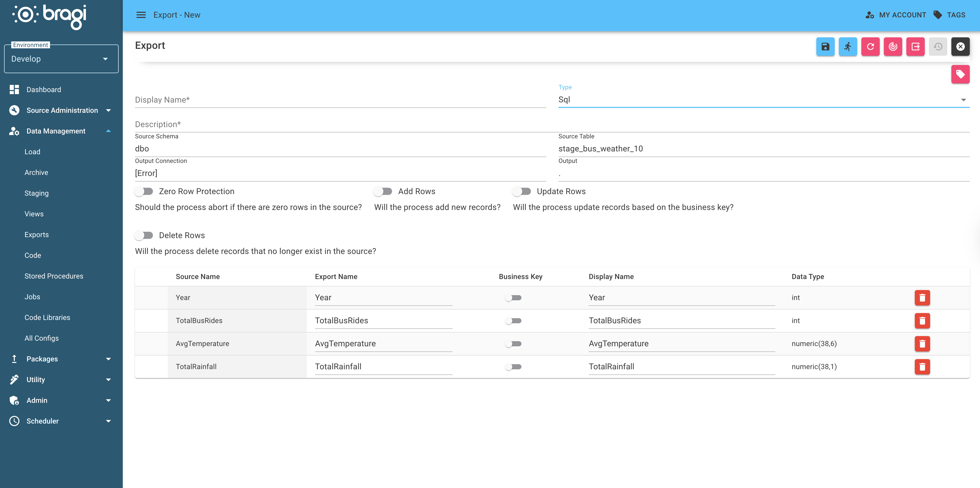This screenshot has width=980, height=488.
Task: Click the grey history clock icon
Action: pos(938,46)
